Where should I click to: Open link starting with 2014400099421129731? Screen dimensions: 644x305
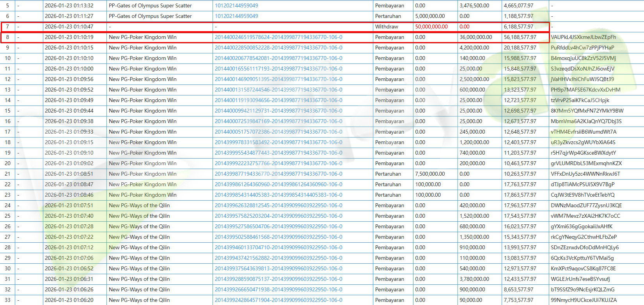click(x=278, y=111)
